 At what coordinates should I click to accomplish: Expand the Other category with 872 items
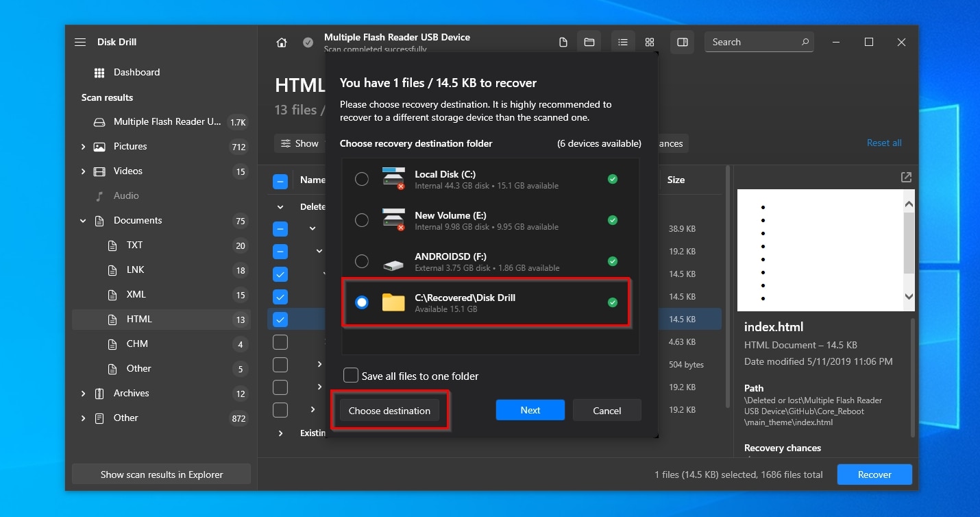(83, 418)
